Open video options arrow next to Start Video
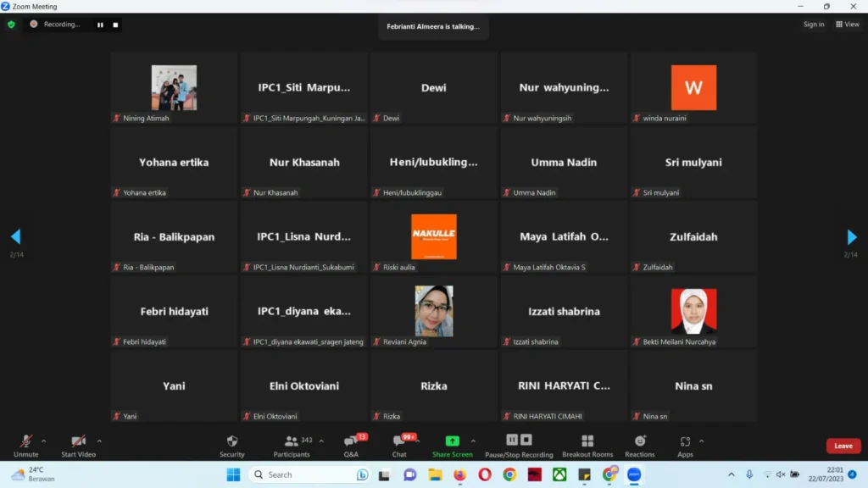The image size is (868, 488). [x=99, y=441]
